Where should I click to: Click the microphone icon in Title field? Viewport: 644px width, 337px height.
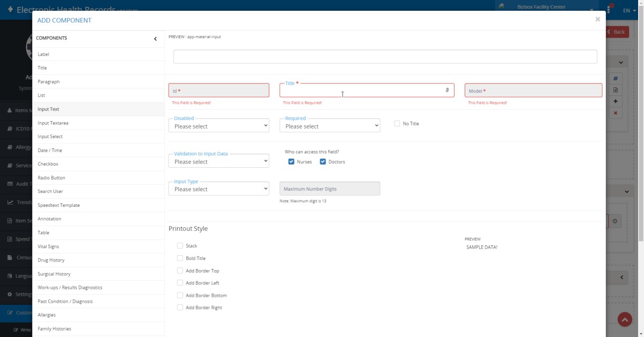(x=447, y=91)
